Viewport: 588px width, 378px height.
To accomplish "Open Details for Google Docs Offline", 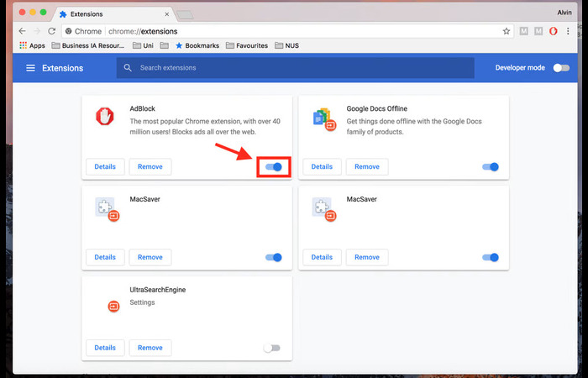I will [x=322, y=166].
